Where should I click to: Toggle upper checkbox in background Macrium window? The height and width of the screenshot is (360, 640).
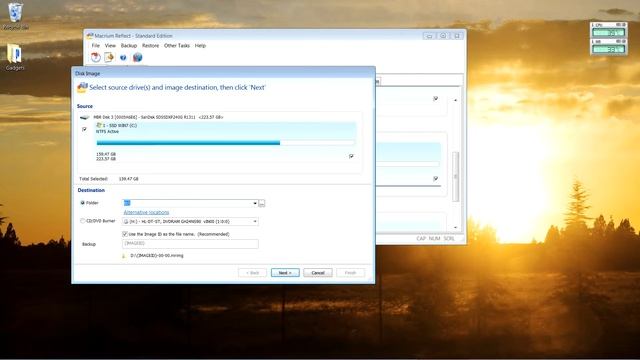[436, 98]
